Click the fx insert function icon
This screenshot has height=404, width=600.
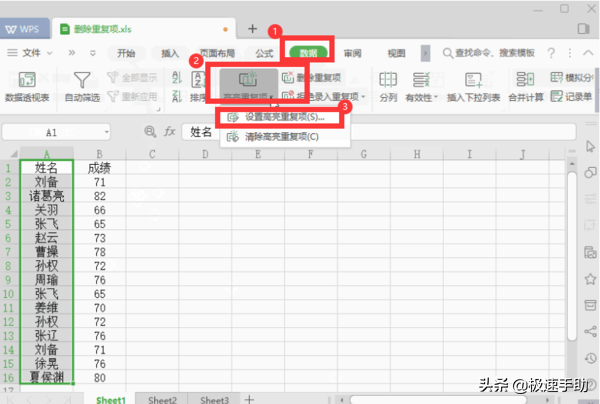click(x=170, y=132)
